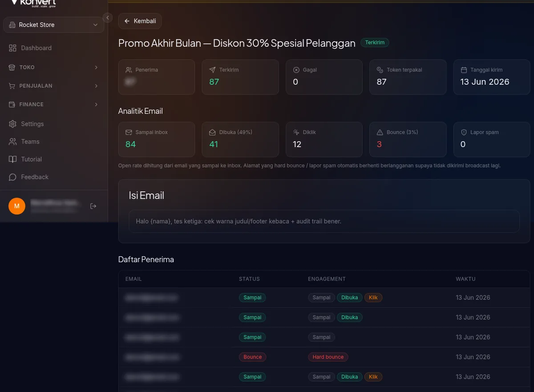The height and width of the screenshot is (392, 534).
Task: Click the Teams people icon
Action: [12, 141]
